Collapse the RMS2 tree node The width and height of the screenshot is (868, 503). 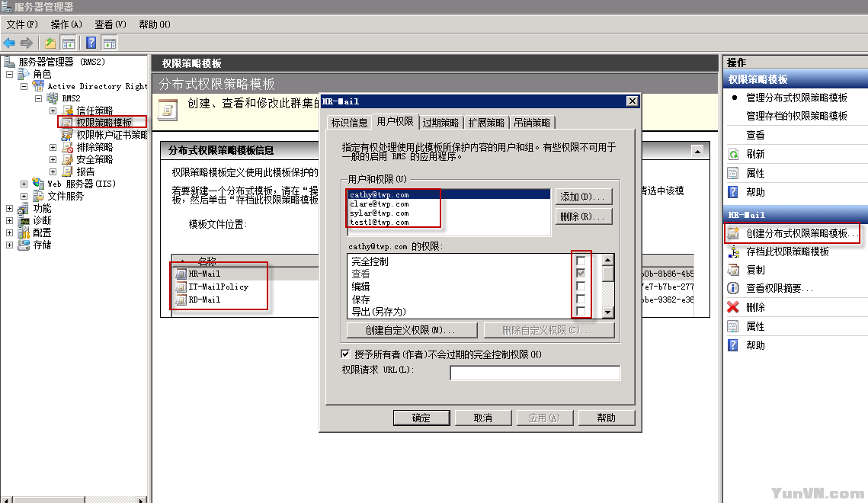[38, 98]
